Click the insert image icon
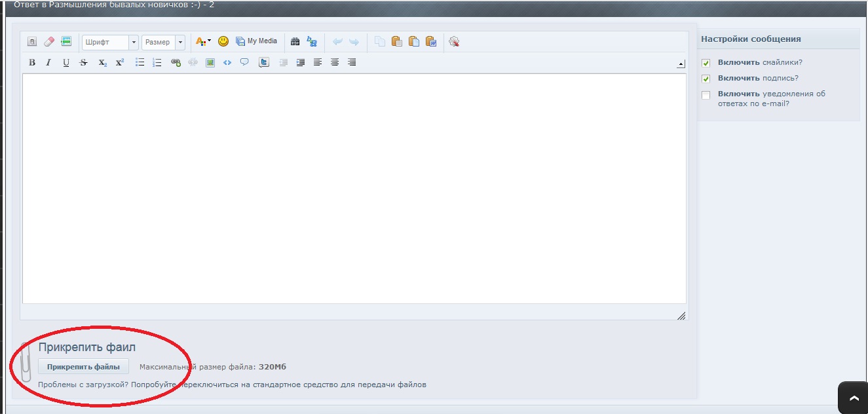The image size is (868, 414). pos(210,63)
